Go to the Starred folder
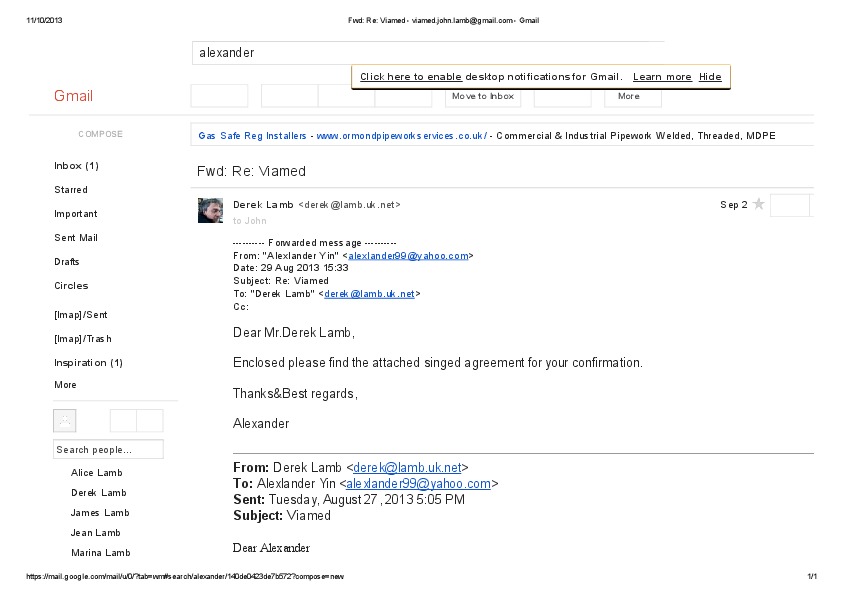This screenshot has height=596, width=843. point(71,190)
